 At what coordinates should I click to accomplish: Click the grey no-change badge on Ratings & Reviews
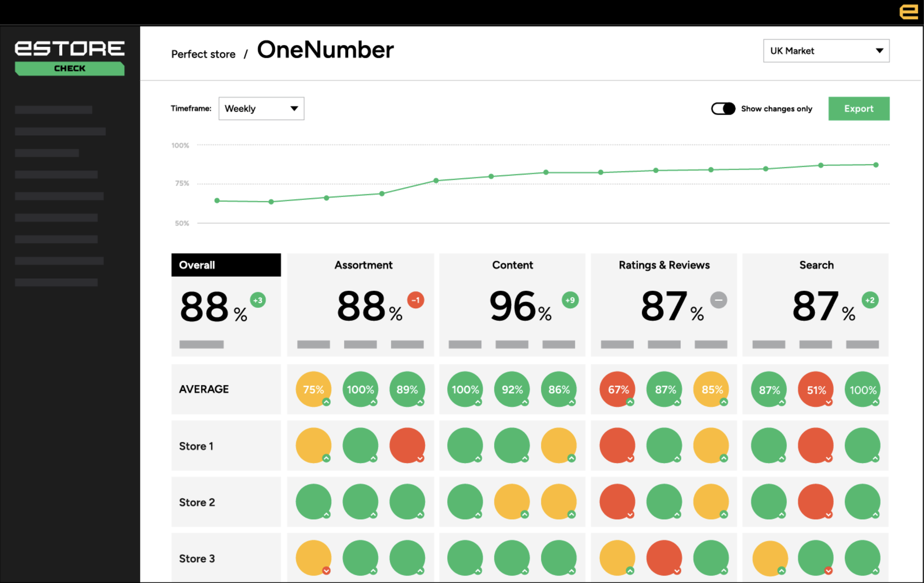(719, 300)
